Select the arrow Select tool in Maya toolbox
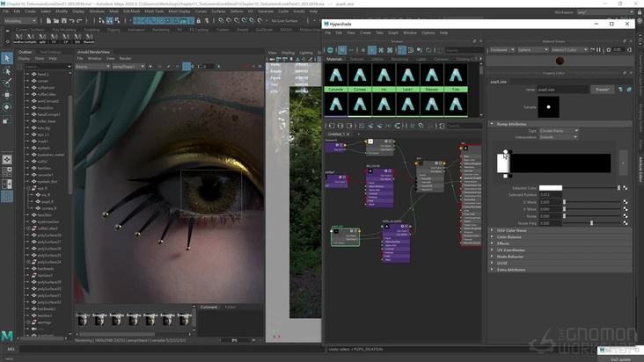The image size is (644, 362). coord(7,58)
